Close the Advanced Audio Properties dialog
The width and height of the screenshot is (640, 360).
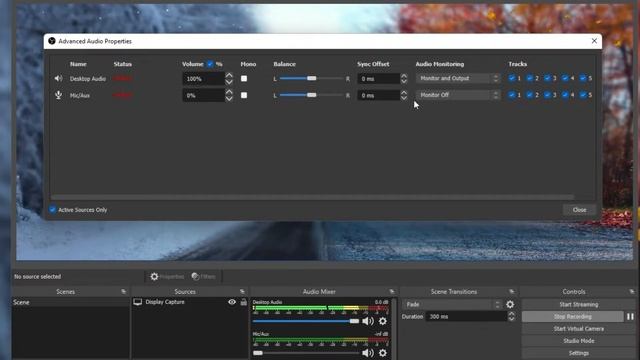pos(579,210)
